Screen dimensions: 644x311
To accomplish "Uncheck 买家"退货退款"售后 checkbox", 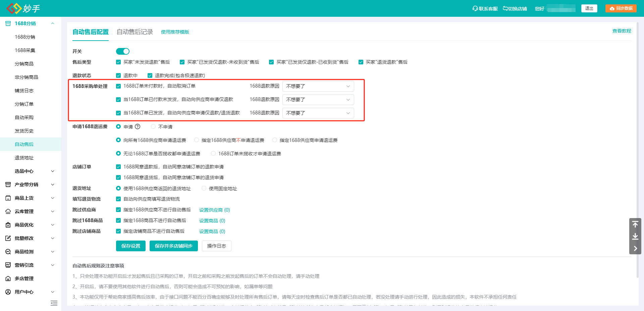I will (x=361, y=62).
